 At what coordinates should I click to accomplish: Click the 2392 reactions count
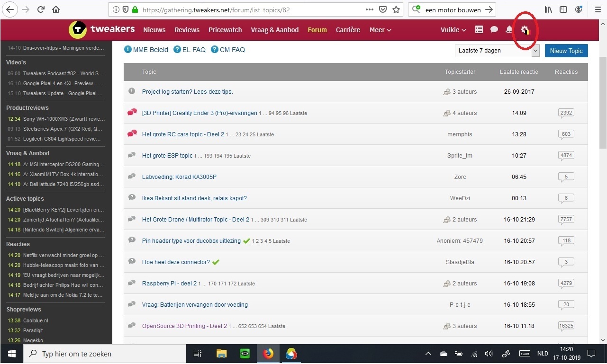(566, 113)
